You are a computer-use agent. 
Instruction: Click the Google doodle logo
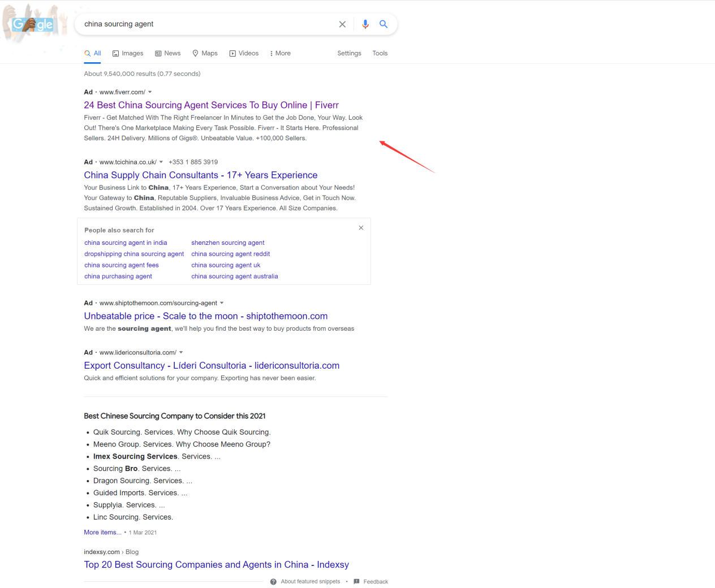33,23
